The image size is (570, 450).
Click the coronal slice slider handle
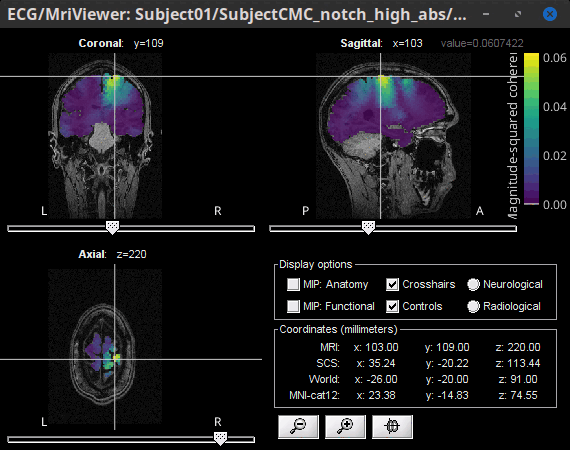(x=112, y=228)
